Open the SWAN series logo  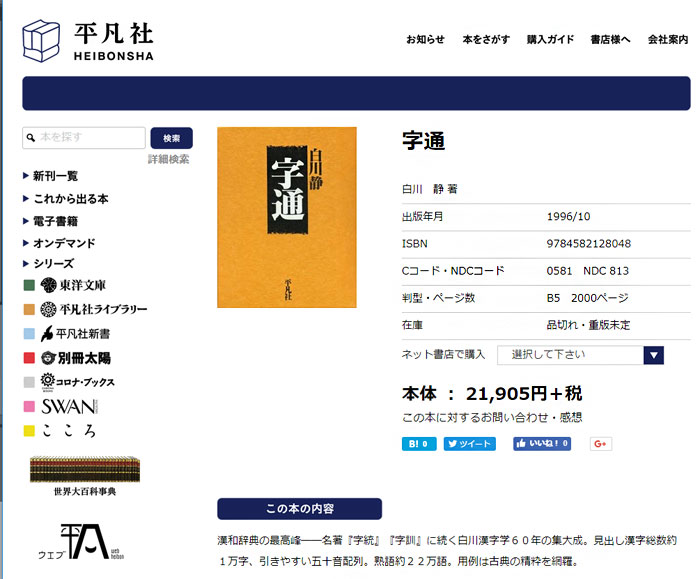69,406
